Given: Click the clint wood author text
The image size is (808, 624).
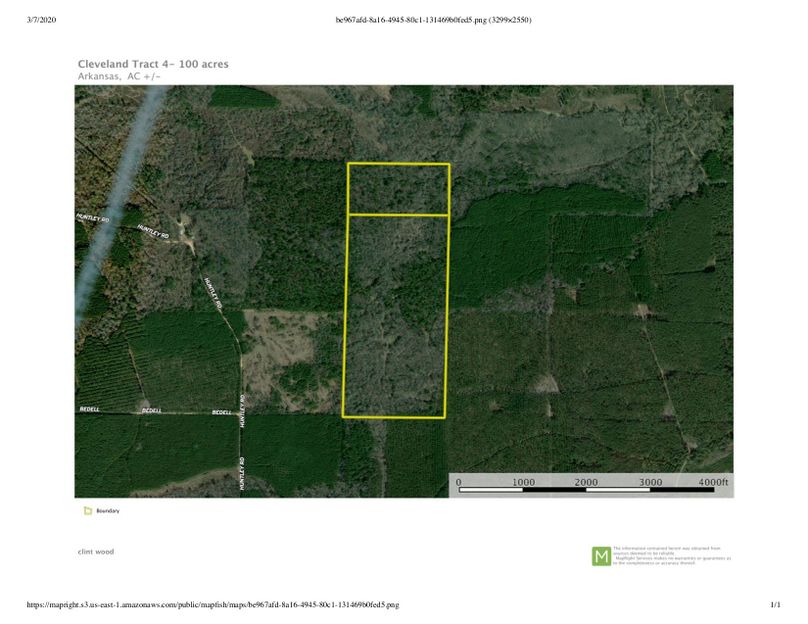Looking at the screenshot, I should 96,551.
